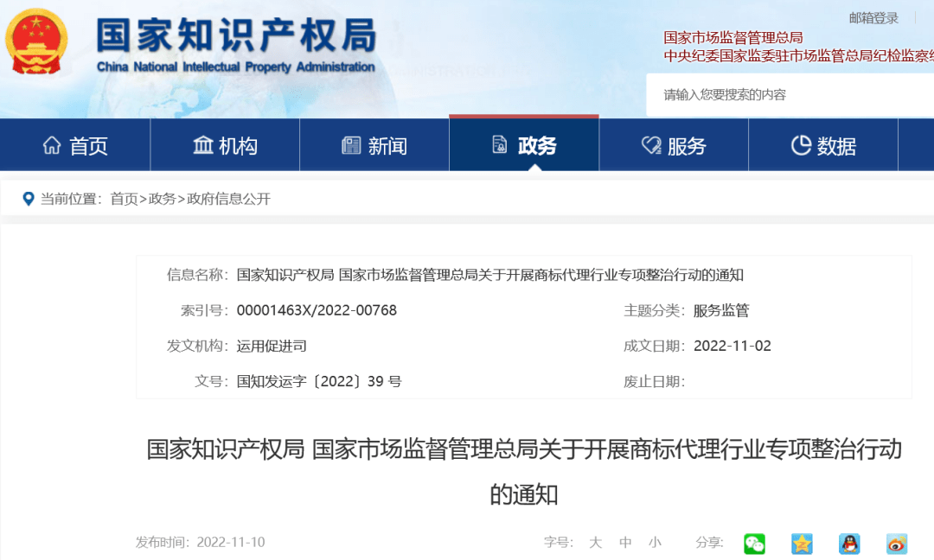
Task: Open 国家市场监督管理总局 link
Action: click(733, 38)
